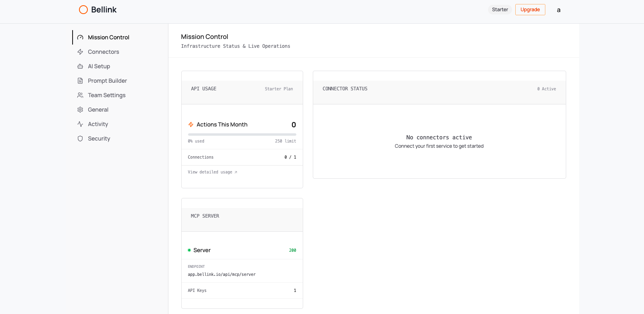The image size is (644, 314).
Task: Click the Connectors lightning bolt icon
Action: click(80, 52)
